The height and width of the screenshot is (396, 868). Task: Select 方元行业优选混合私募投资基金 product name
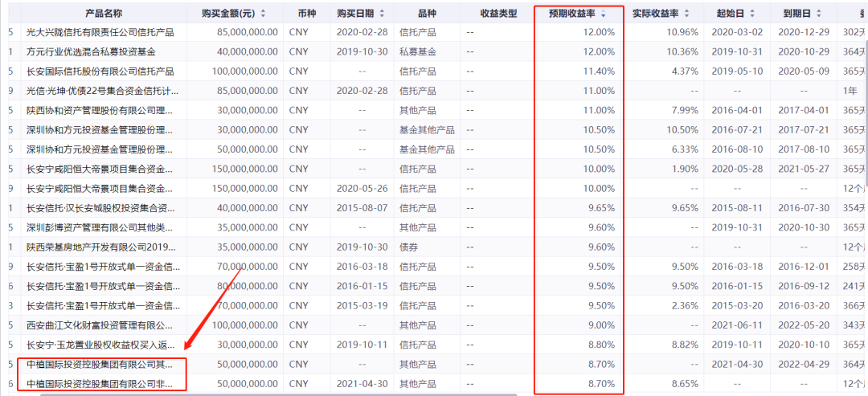click(x=92, y=52)
